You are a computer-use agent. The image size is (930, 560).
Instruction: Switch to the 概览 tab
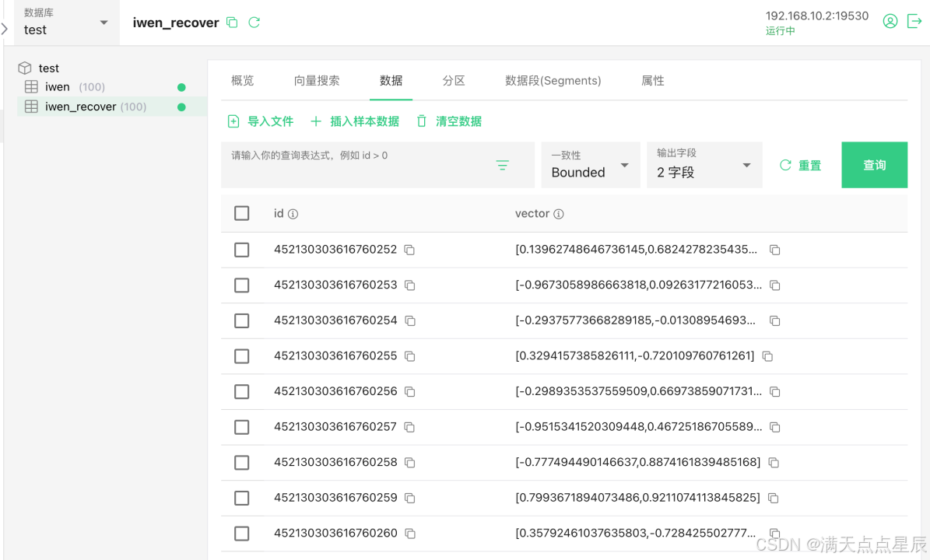tap(242, 81)
